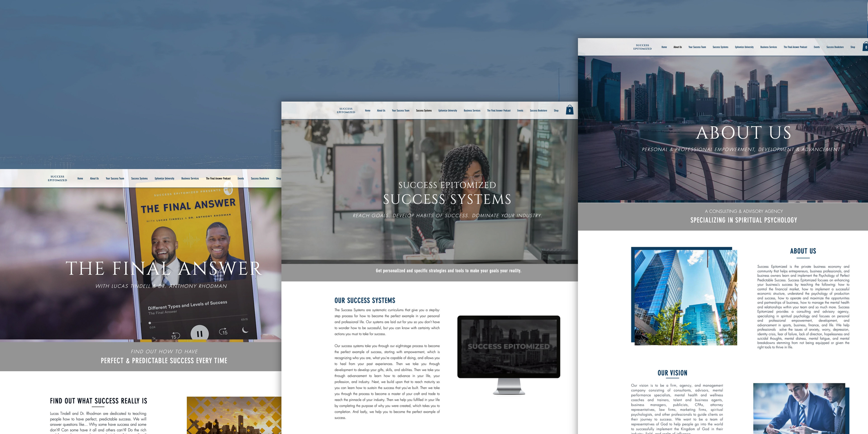Open The Final Answer Podcast menu on left page

point(218,179)
